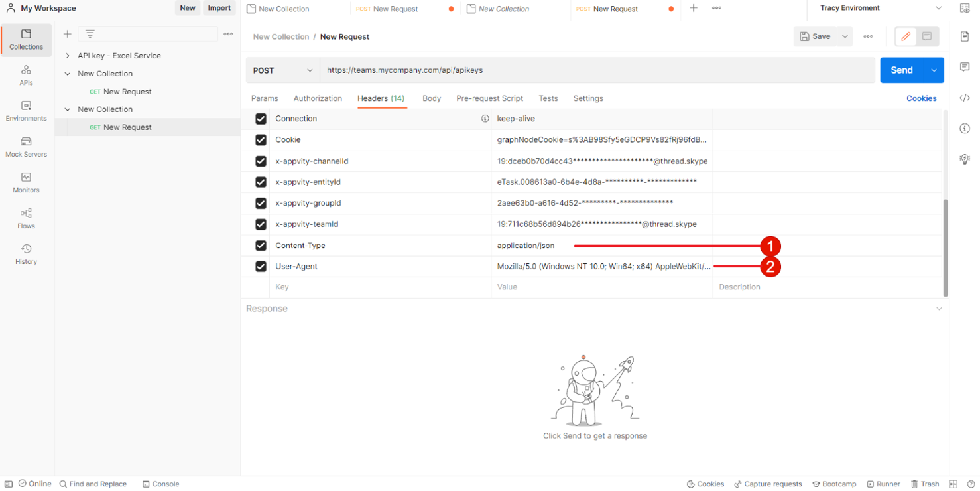980x491 pixels.
Task: Click the plus icon to create new collection
Action: pos(67,34)
